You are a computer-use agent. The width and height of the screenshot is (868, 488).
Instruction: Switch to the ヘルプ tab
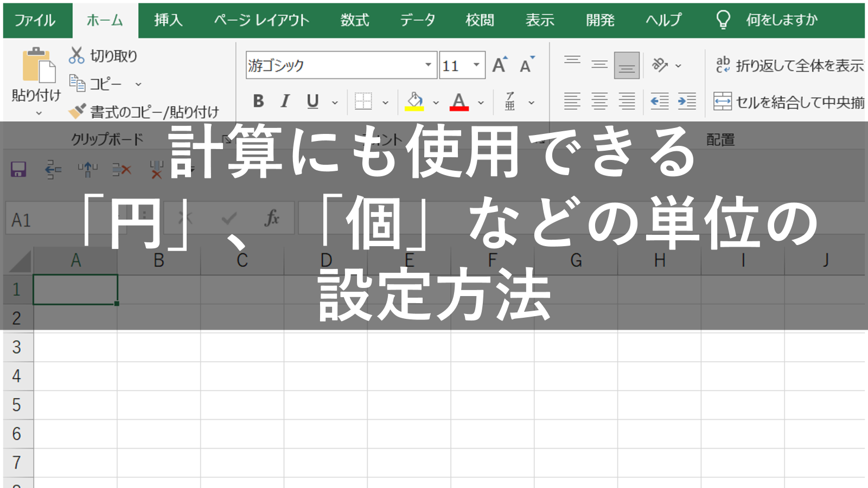(x=663, y=21)
